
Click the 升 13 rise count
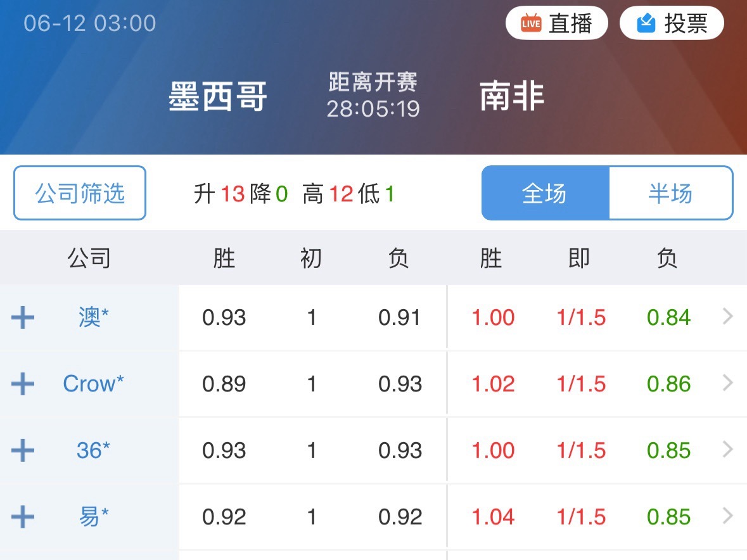[219, 194]
